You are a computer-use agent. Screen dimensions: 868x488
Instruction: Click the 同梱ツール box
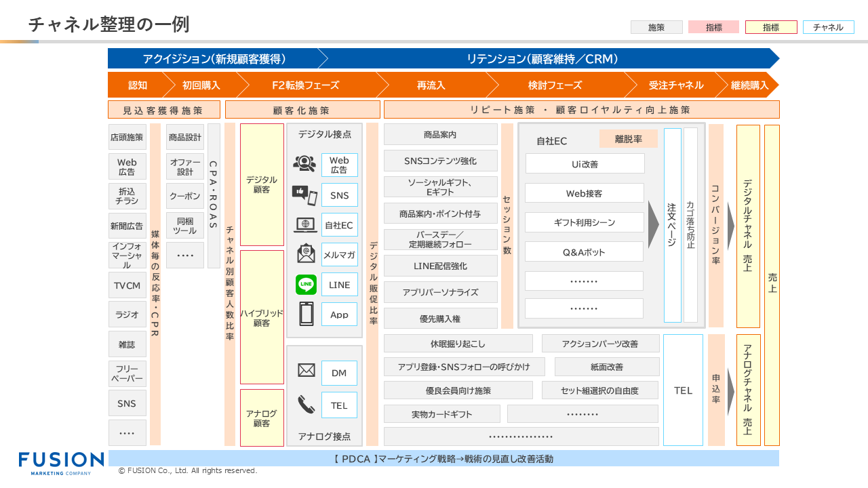click(185, 226)
